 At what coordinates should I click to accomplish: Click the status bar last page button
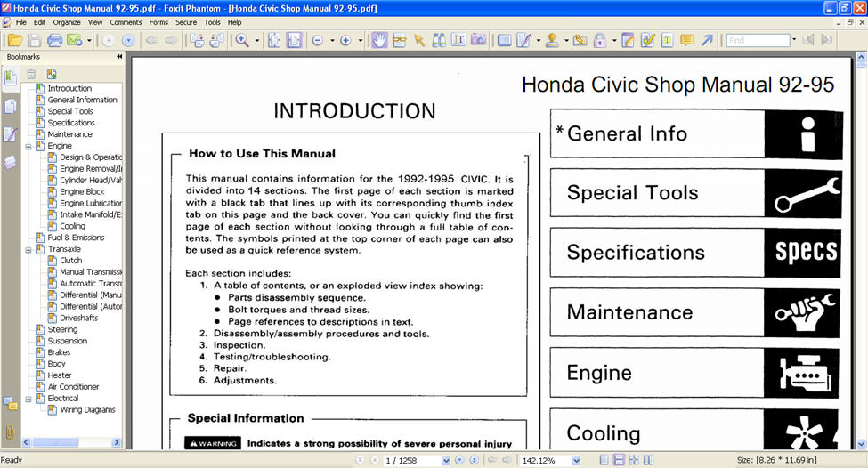click(x=474, y=460)
